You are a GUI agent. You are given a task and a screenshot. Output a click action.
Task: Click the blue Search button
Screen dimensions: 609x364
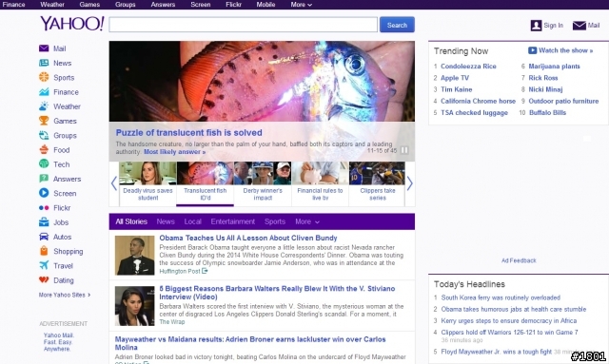point(397,25)
